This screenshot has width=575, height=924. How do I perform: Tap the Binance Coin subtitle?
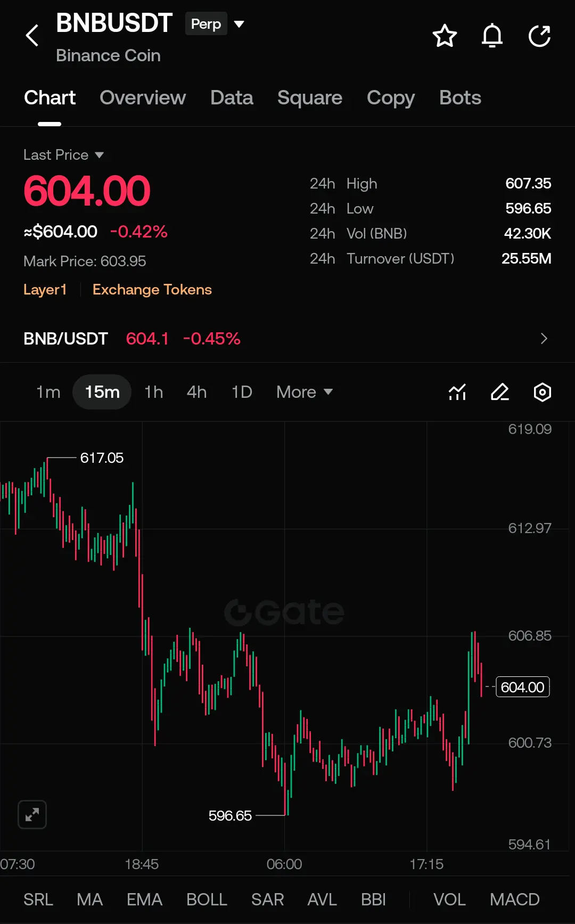[108, 55]
